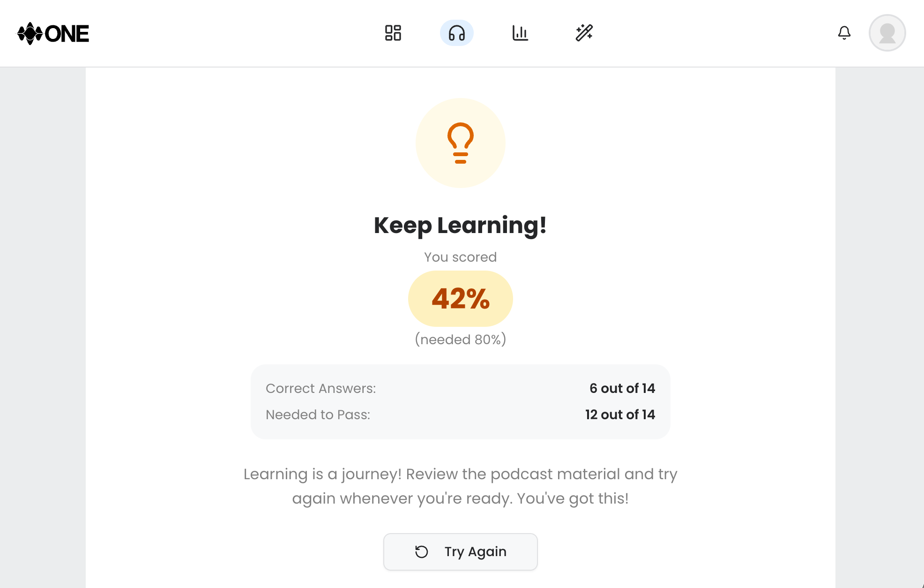Click the (needed 80%) label
The image size is (924, 588).
460,339
